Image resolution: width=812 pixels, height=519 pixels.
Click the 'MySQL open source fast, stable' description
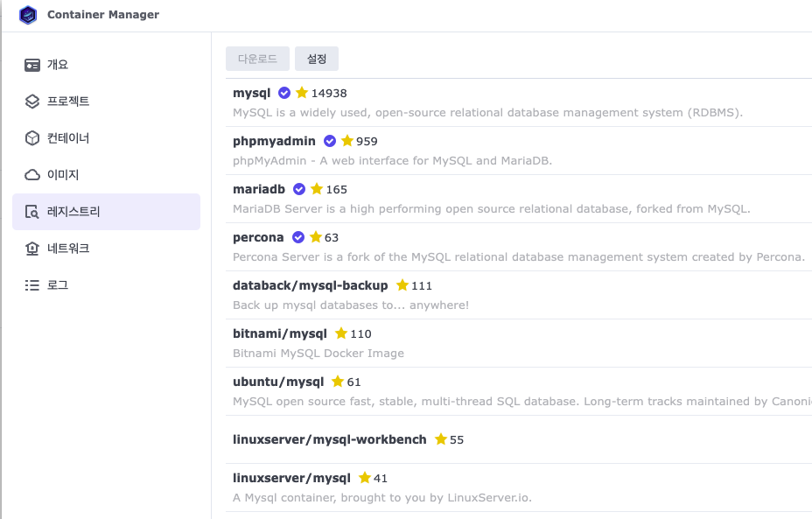pyautogui.click(x=522, y=402)
